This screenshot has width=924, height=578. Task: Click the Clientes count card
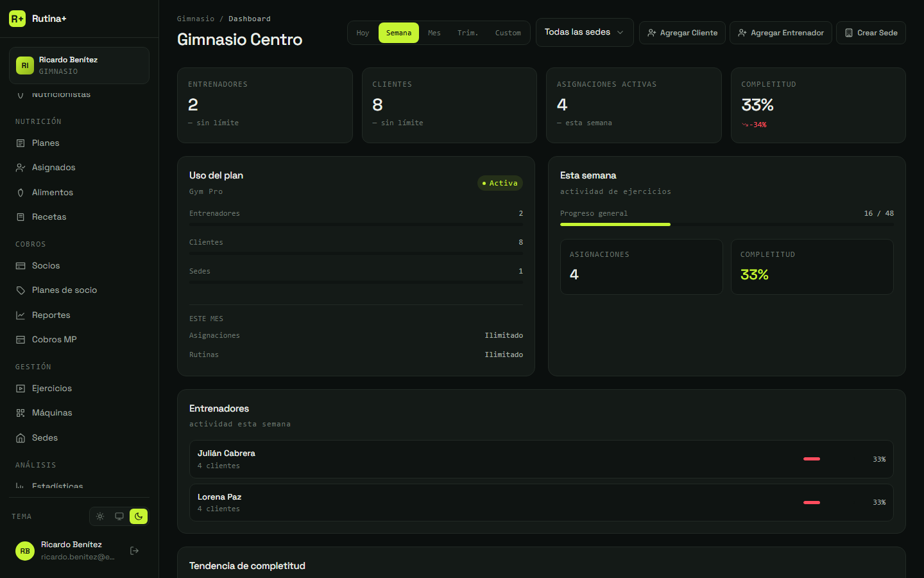click(x=449, y=105)
